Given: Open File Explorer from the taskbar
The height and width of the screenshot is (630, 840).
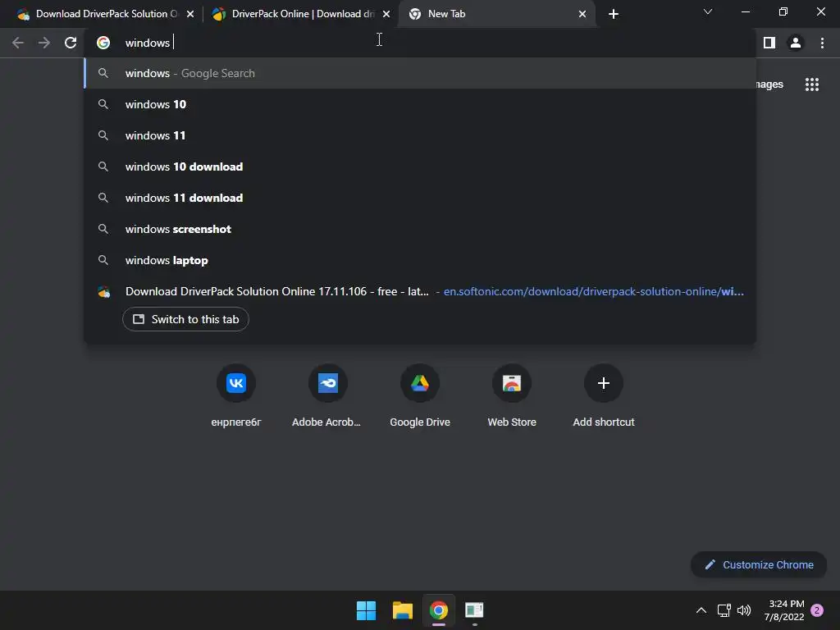Looking at the screenshot, I should pos(402,610).
